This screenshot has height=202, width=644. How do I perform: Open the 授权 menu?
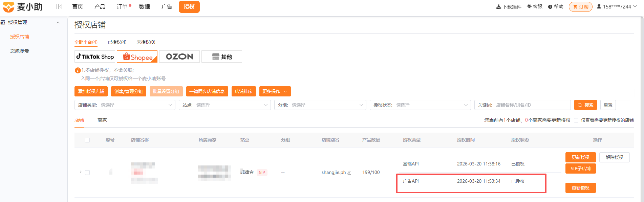click(x=189, y=7)
